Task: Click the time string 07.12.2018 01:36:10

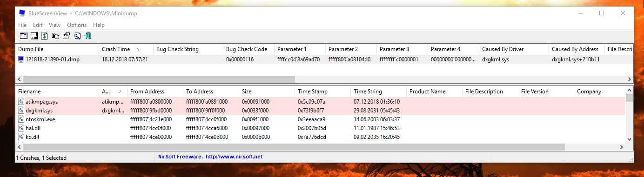Action: (x=376, y=101)
